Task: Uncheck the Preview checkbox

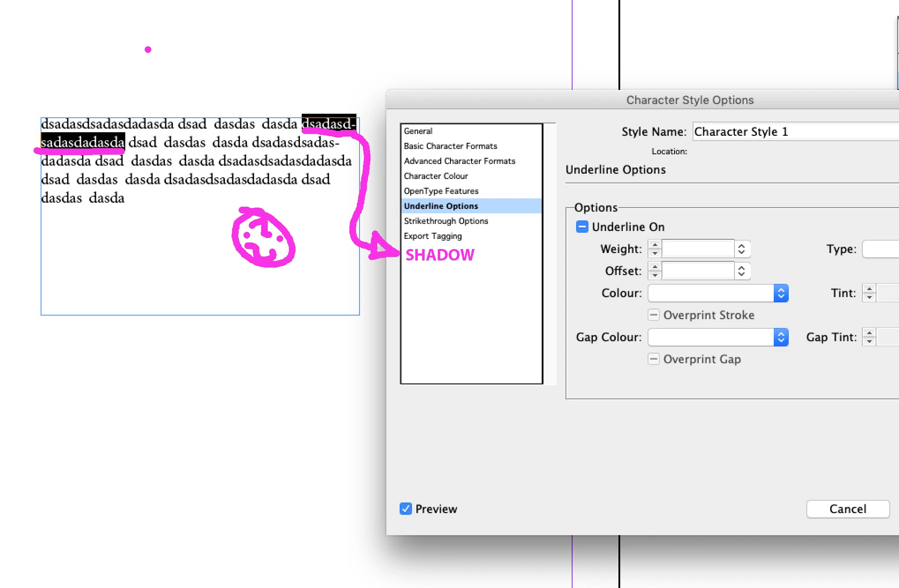Action: (406, 509)
